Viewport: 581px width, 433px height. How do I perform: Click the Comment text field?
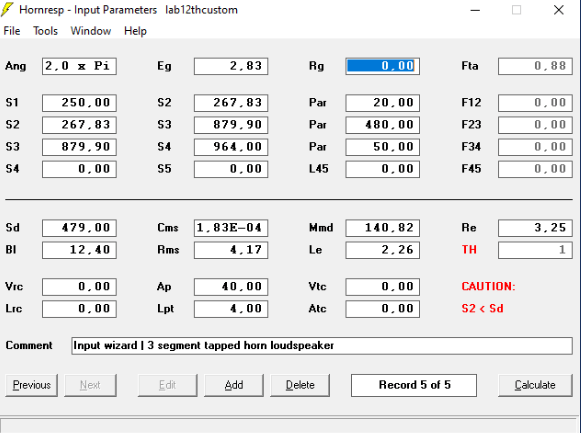click(x=322, y=346)
